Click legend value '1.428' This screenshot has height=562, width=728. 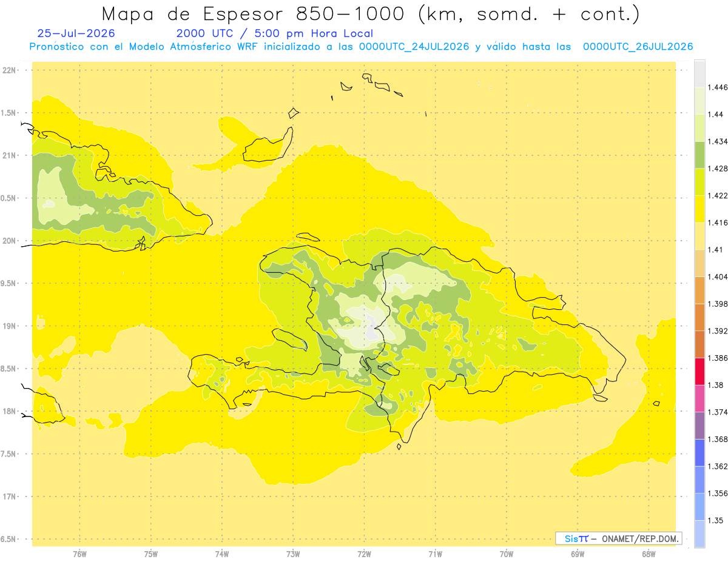click(719, 169)
